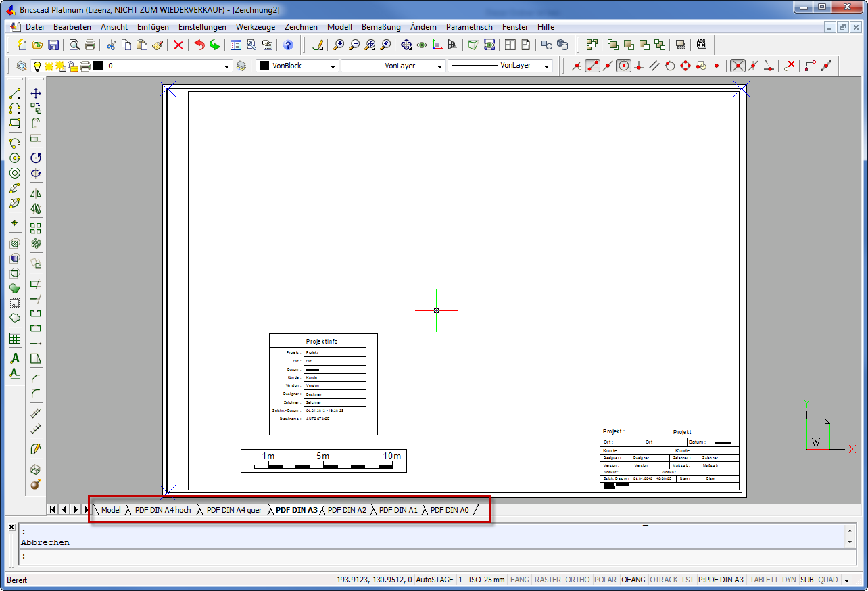Image resolution: width=868 pixels, height=591 pixels.
Task: Switch to the PDF DIN A2 layout tab
Action: [347, 510]
